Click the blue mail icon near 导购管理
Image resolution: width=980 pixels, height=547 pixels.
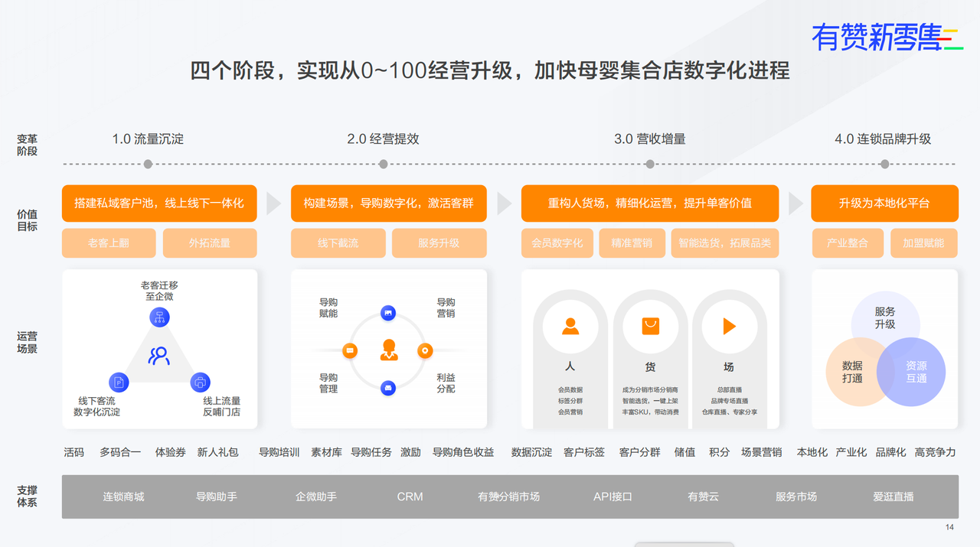coord(388,388)
